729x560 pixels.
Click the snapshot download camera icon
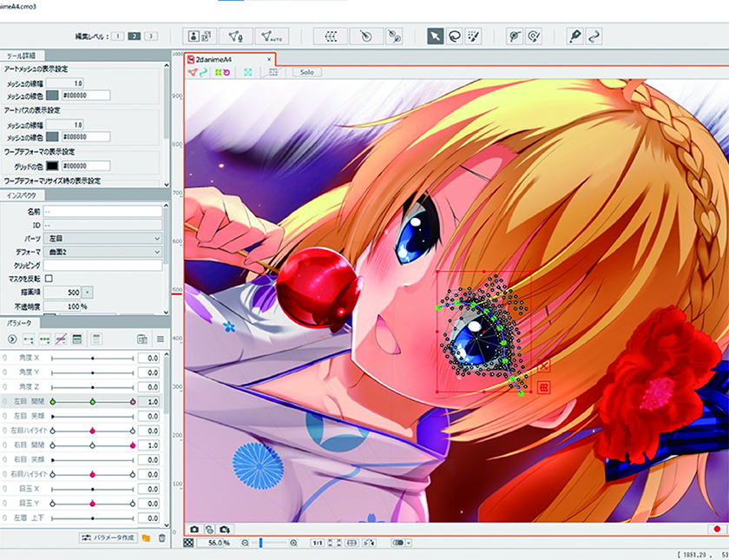[225, 530]
